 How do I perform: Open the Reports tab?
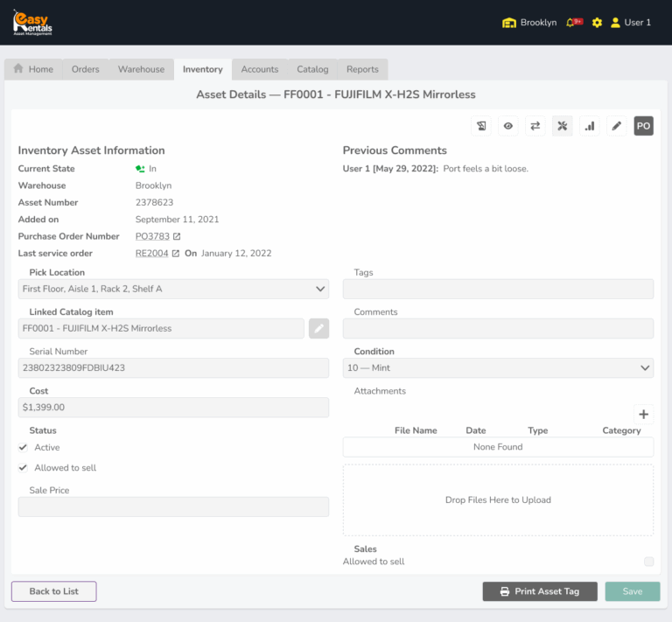(362, 69)
